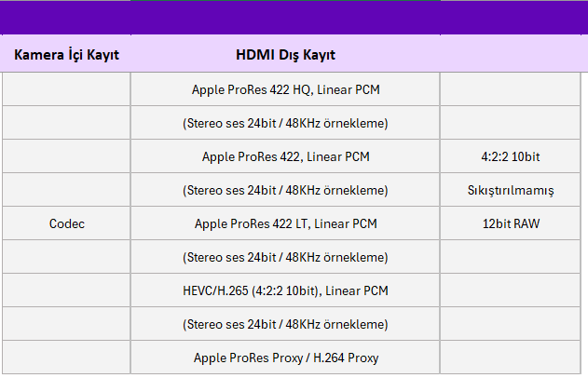Select Stereo ses cell above Sıkıştırılmamış row
588x378 pixels.
(x=285, y=190)
